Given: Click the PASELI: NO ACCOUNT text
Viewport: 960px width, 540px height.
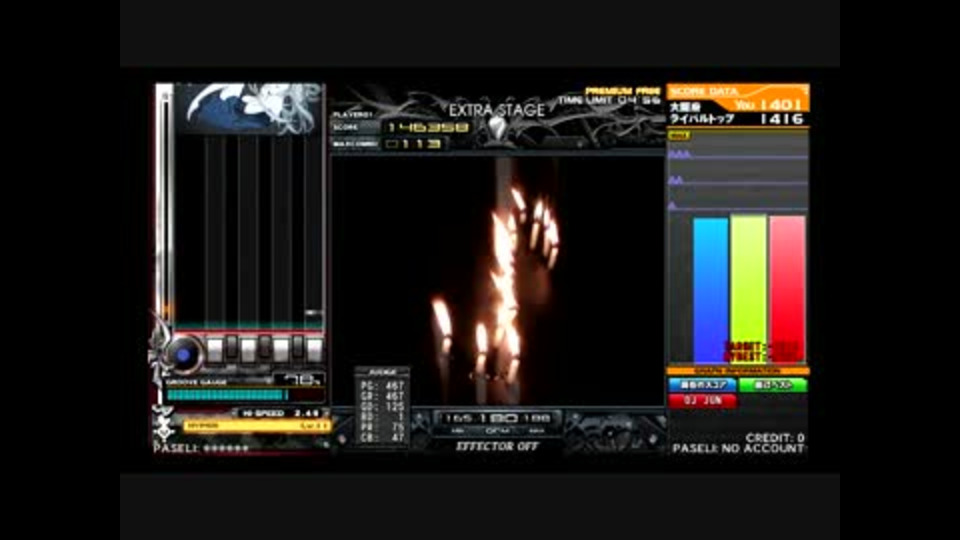Looking at the screenshot, I should pyautogui.click(x=738, y=449).
